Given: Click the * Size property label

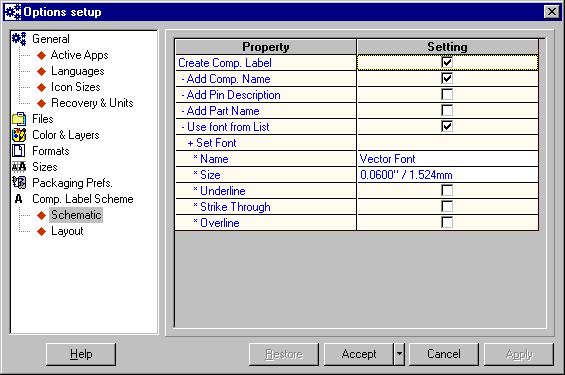Looking at the screenshot, I should (x=207, y=175).
